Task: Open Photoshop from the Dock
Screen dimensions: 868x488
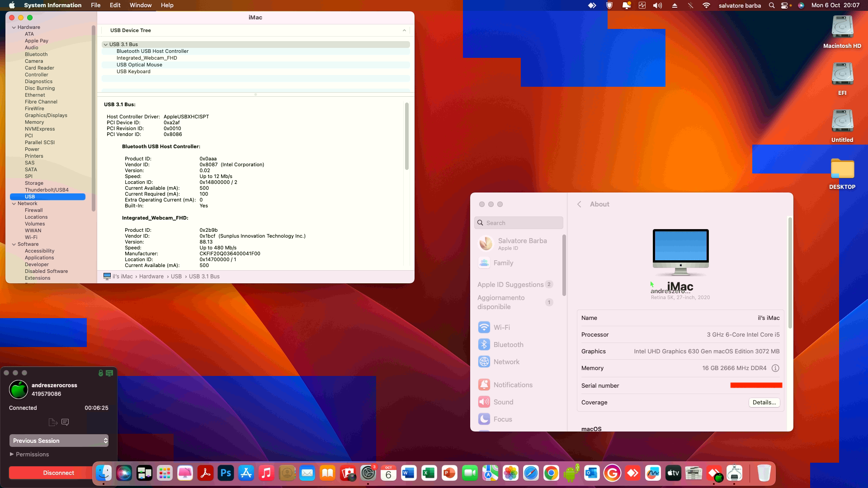Action: point(226,473)
